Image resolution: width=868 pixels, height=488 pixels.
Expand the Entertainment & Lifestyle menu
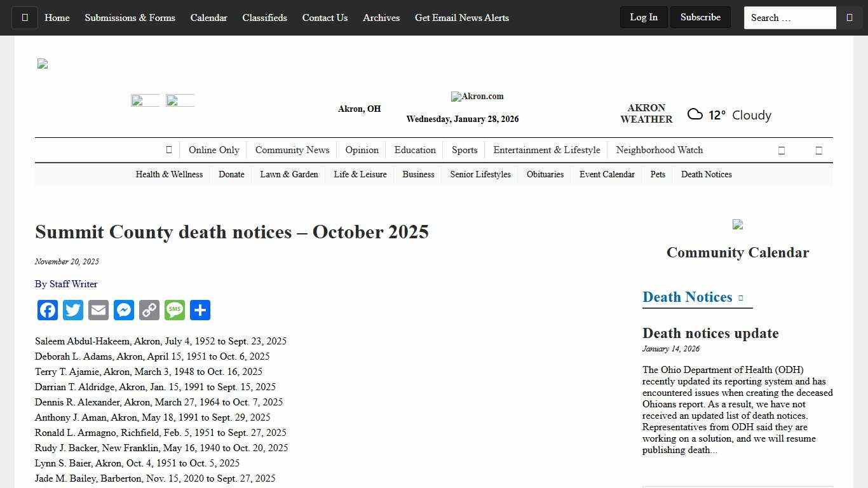[x=546, y=150]
